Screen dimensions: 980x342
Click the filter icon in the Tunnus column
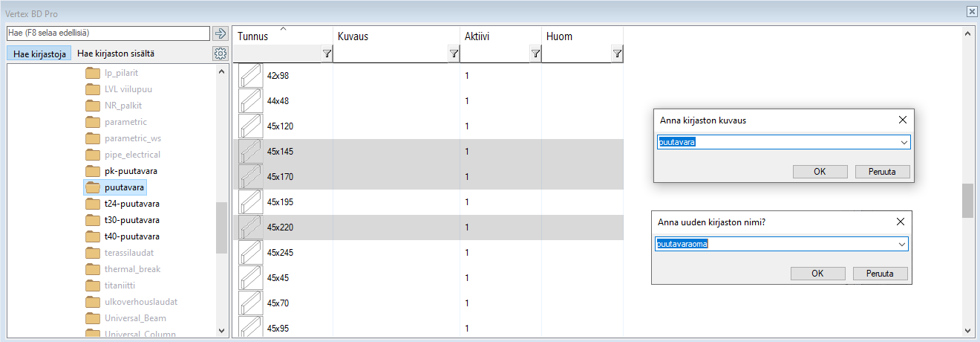click(x=327, y=54)
